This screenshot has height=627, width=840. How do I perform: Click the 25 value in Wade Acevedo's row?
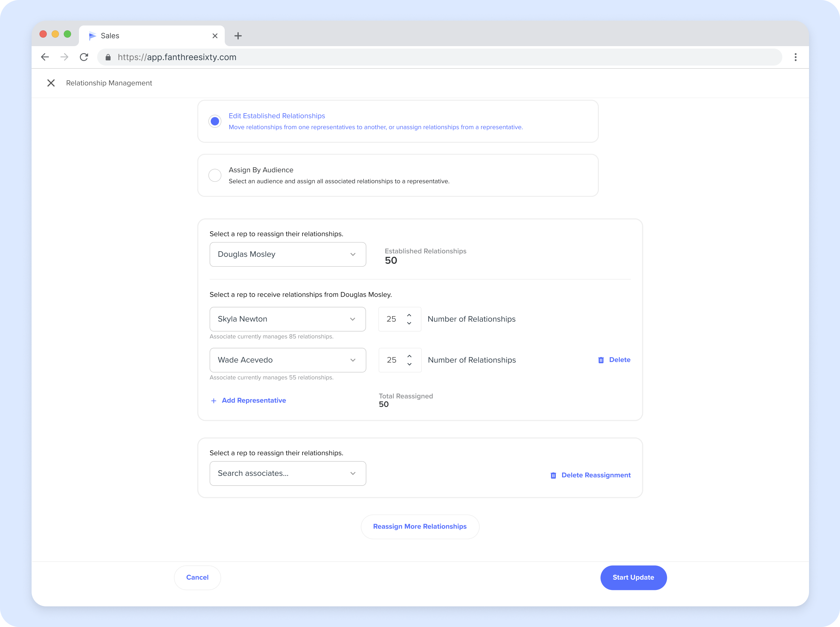point(391,360)
